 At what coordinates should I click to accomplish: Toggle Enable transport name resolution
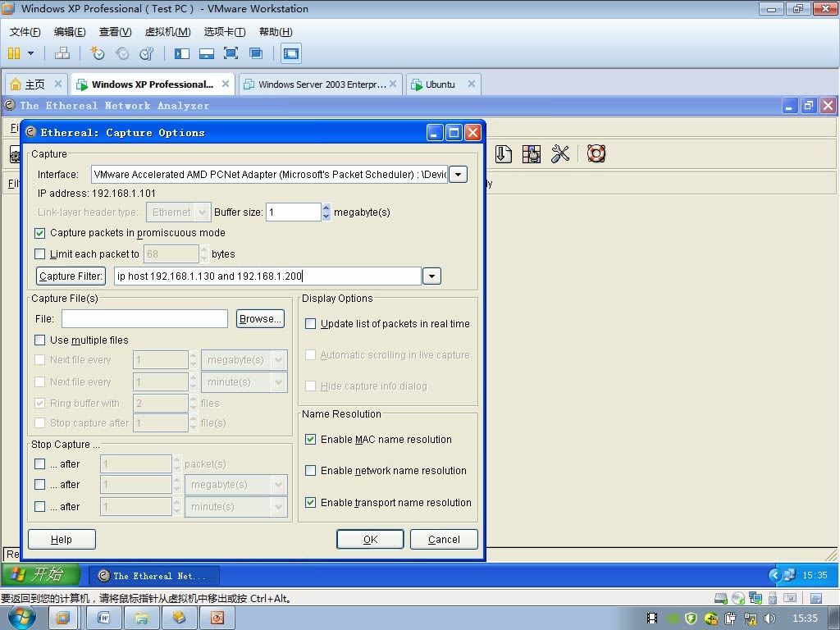tap(310, 503)
